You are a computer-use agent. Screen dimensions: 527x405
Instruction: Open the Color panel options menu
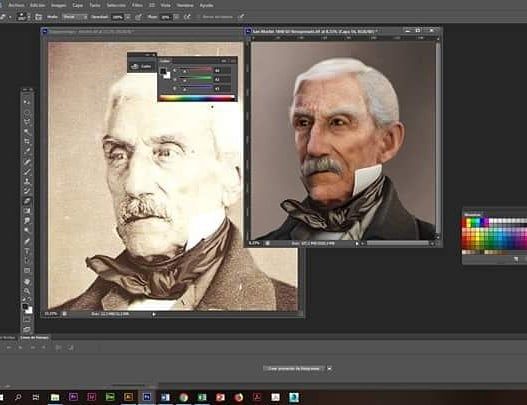233,61
